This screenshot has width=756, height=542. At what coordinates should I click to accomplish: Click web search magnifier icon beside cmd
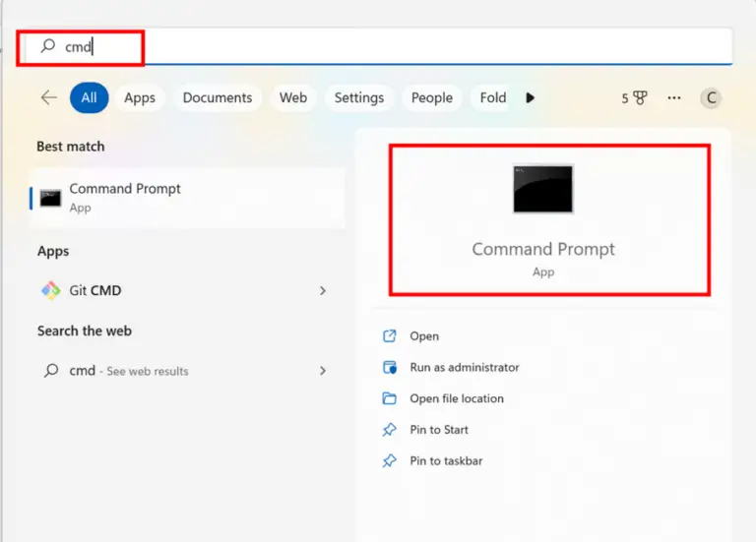[51, 371]
